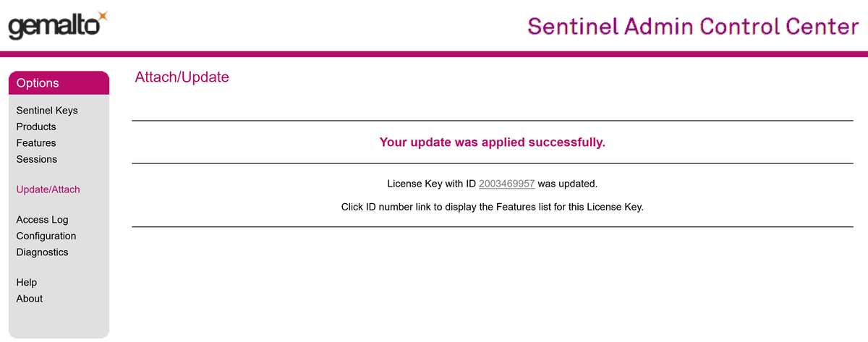Image resolution: width=868 pixels, height=342 pixels.
Task: View Sessions in the Options menu
Action: coord(37,159)
